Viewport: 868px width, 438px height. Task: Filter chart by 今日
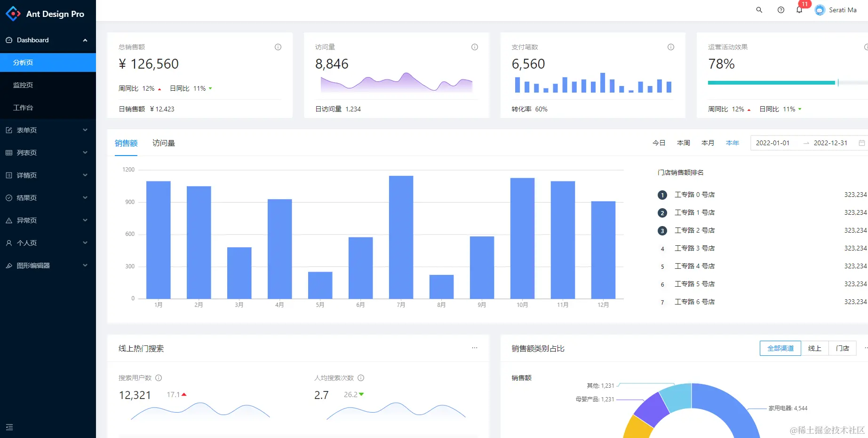click(x=659, y=143)
